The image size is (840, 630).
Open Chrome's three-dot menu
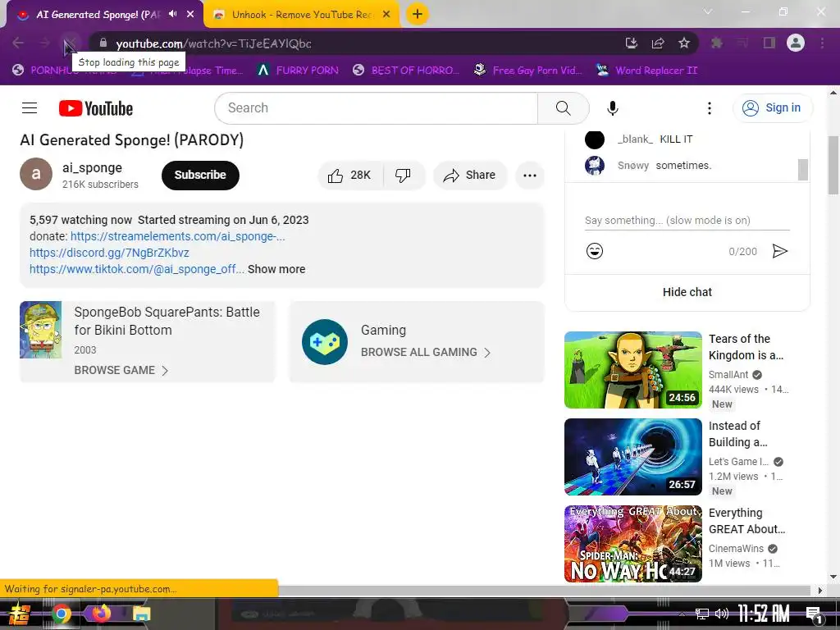point(822,43)
